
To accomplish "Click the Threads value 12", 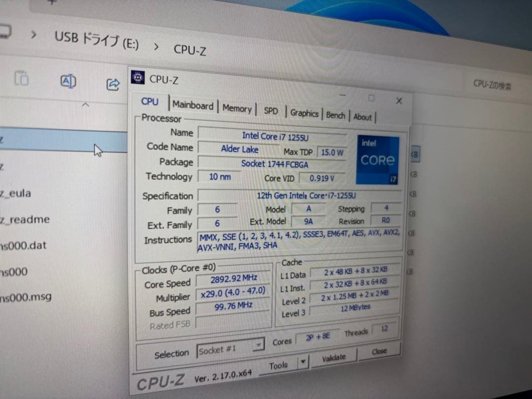I will tap(384, 329).
